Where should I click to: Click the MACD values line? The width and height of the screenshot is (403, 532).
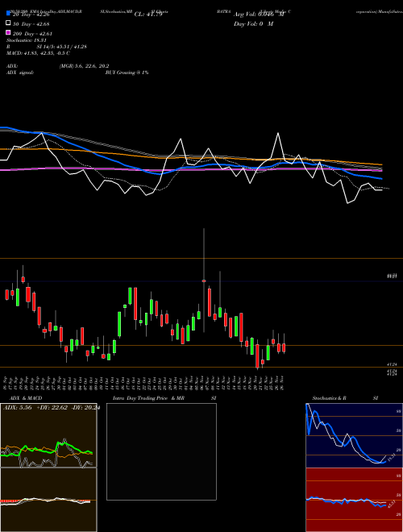39,53
